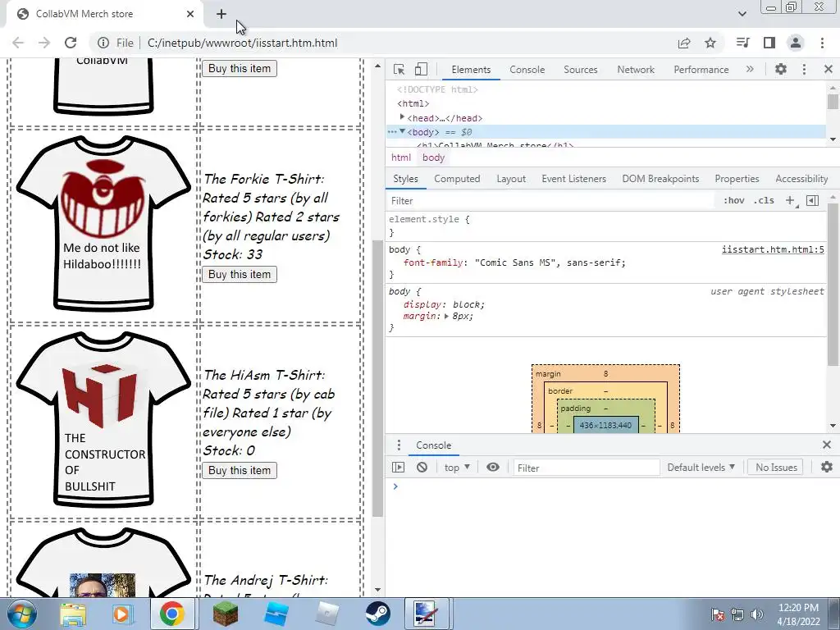Focus the Styles filter field

550,201
